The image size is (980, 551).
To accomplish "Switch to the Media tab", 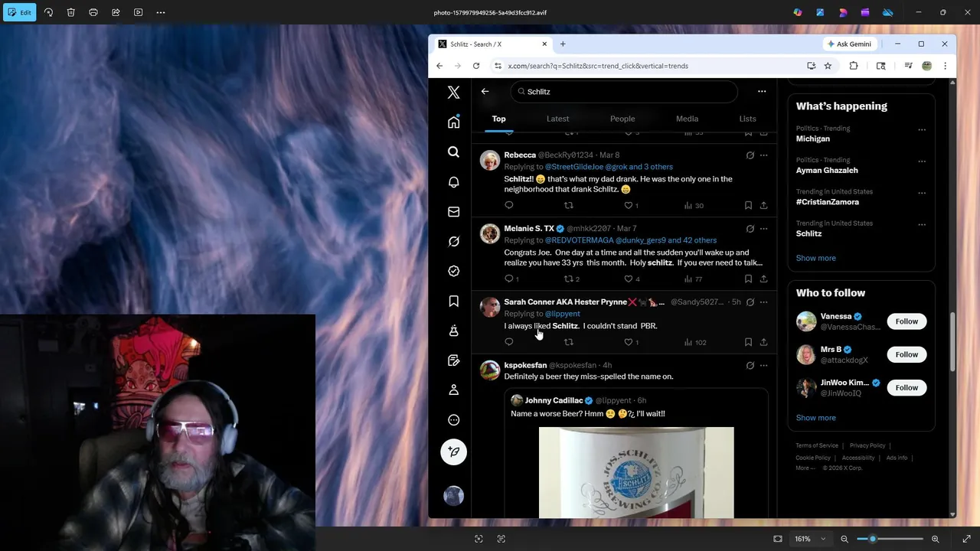I will (687, 119).
